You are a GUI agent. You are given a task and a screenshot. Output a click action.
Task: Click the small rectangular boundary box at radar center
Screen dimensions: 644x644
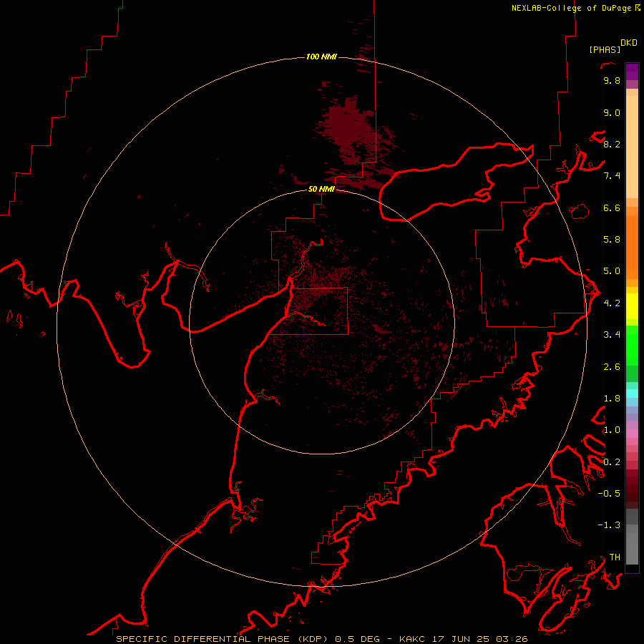(320, 311)
